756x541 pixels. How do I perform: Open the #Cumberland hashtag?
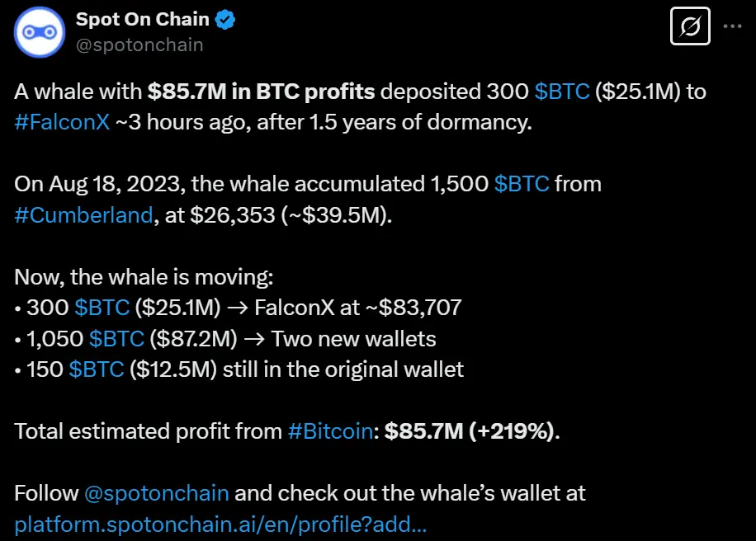(83, 215)
